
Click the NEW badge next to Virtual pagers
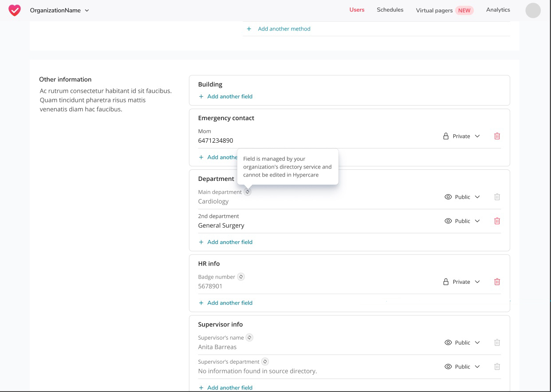[464, 10]
